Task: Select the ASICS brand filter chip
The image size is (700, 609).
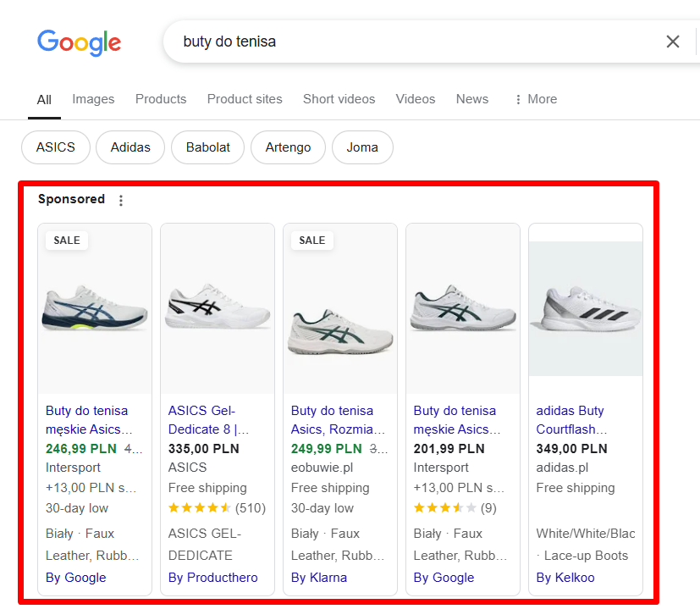Action: pyautogui.click(x=55, y=147)
